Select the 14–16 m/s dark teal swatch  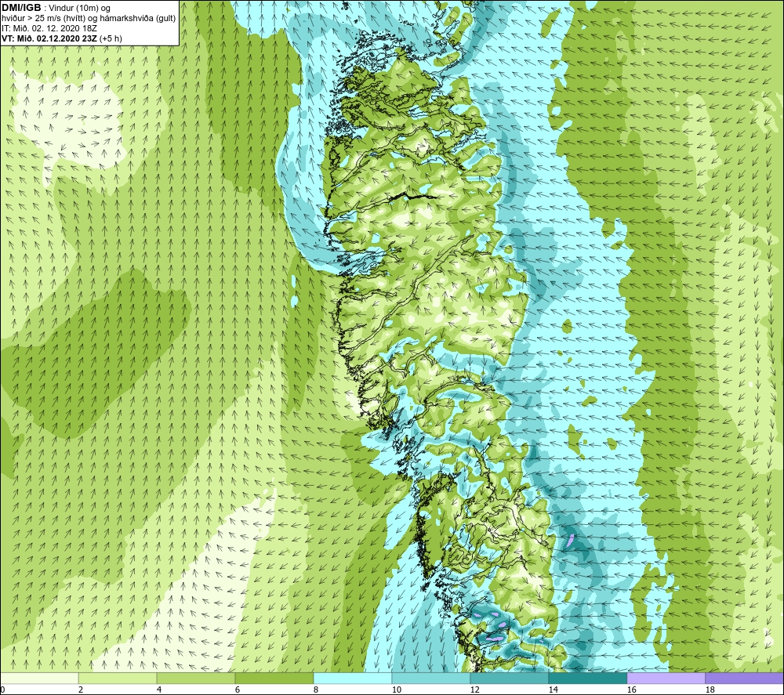coord(587,679)
